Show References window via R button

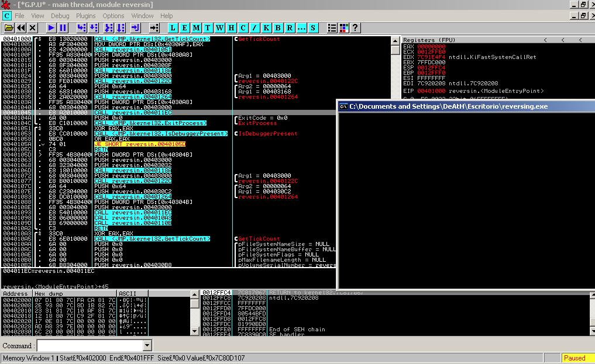pos(290,28)
